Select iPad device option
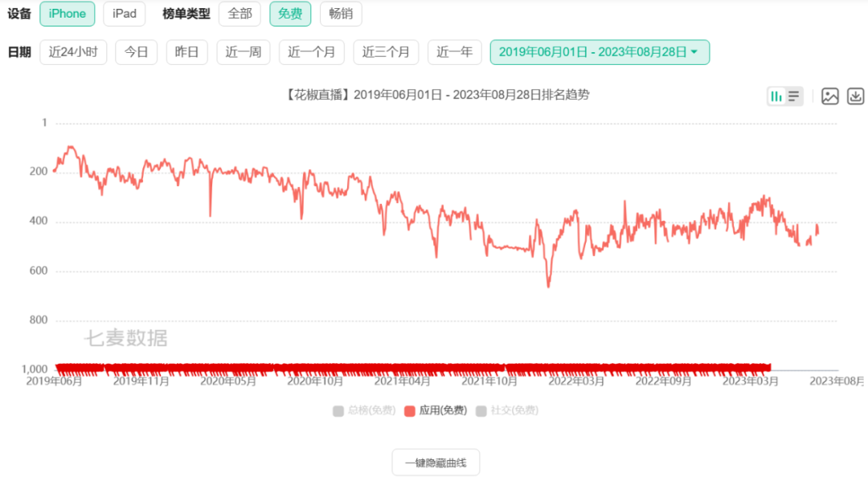Screen dimensions: 868x477 (124, 14)
